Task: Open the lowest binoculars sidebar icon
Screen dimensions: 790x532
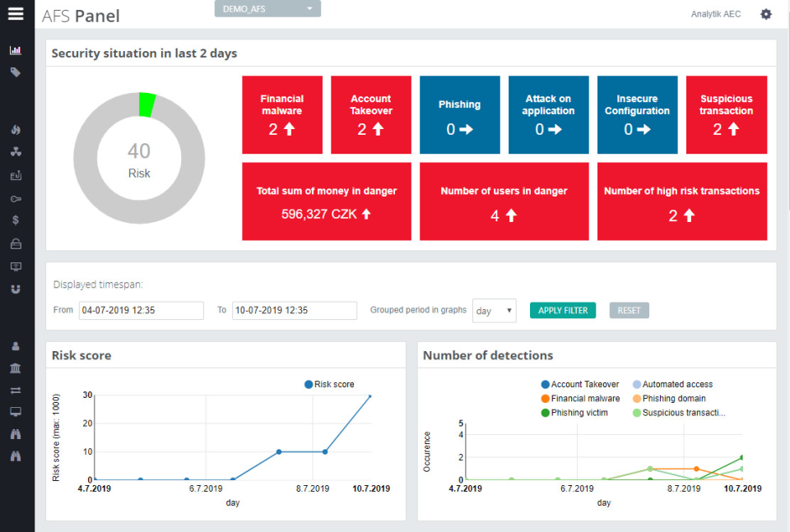Action: (16, 456)
